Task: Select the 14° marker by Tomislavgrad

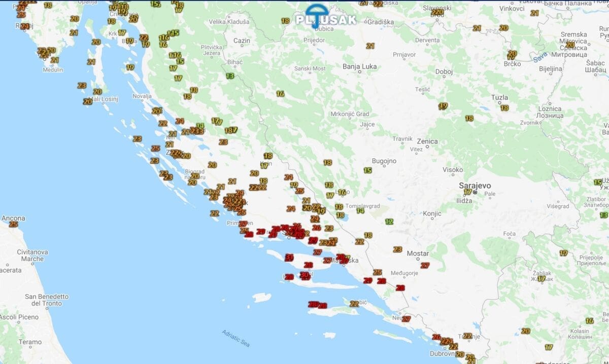Action: tap(360, 211)
